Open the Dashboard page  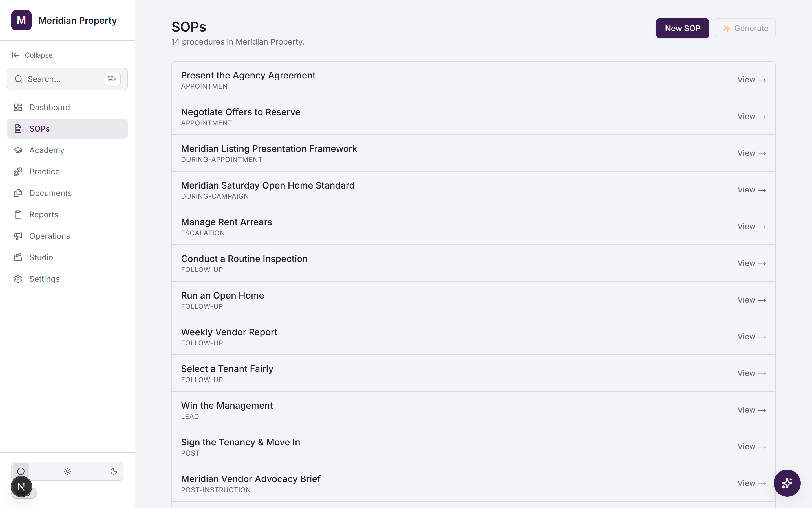click(x=67, y=107)
